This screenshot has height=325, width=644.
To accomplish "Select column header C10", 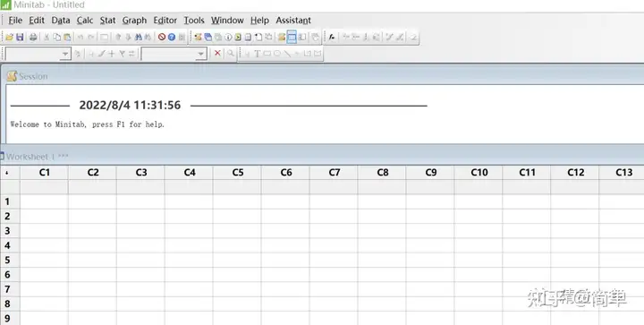I will (479, 173).
